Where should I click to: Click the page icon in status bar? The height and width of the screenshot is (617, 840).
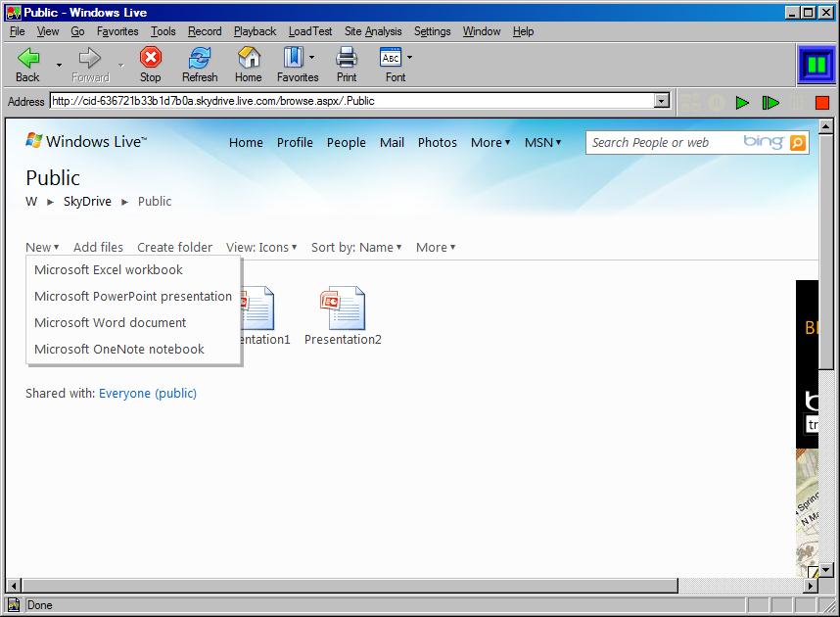point(14,604)
